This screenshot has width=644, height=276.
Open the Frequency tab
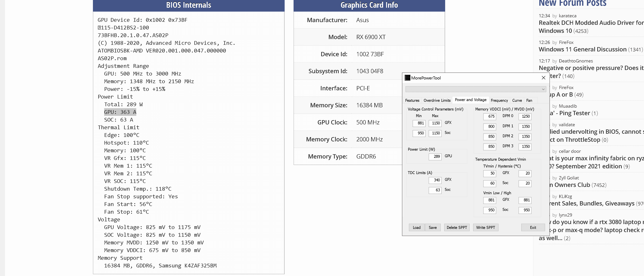[499, 100]
